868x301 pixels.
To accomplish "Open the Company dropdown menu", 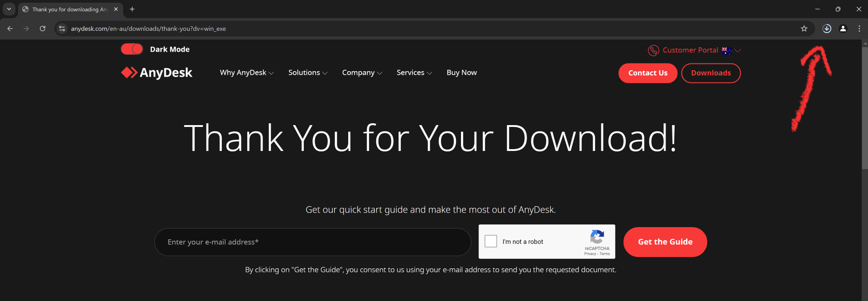I will point(362,73).
